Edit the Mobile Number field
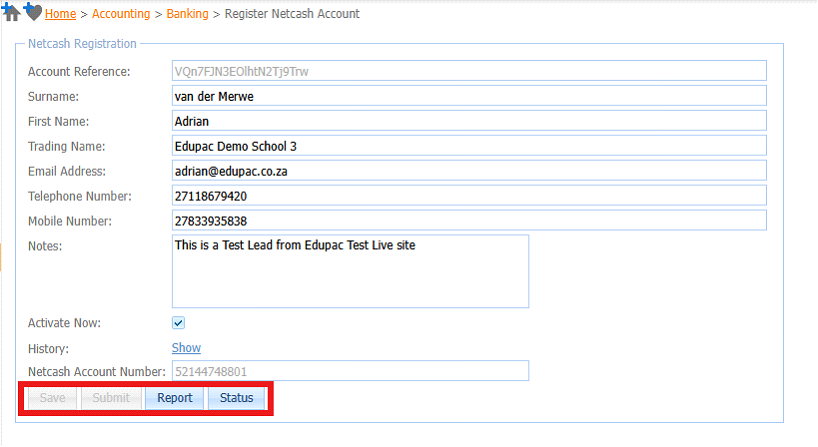The image size is (818, 447). click(469, 221)
